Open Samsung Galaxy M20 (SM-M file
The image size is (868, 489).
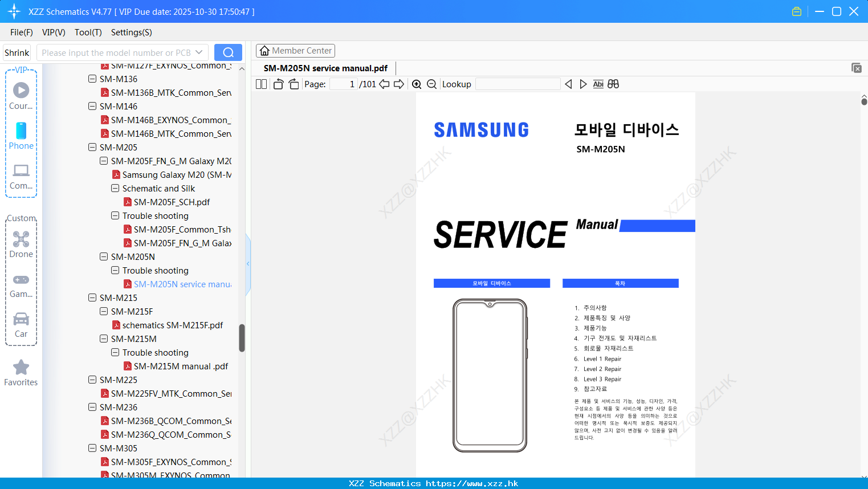(x=172, y=174)
